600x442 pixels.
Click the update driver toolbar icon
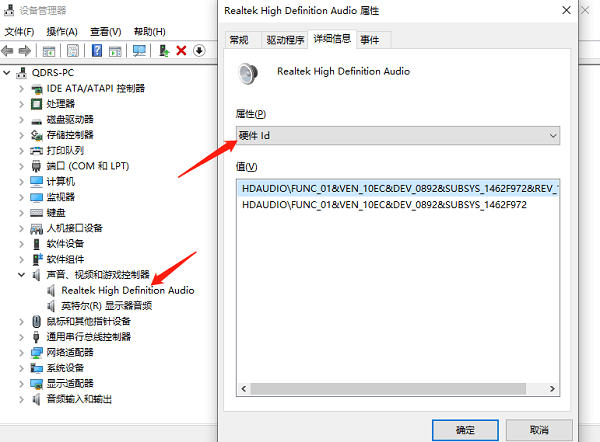[164, 51]
